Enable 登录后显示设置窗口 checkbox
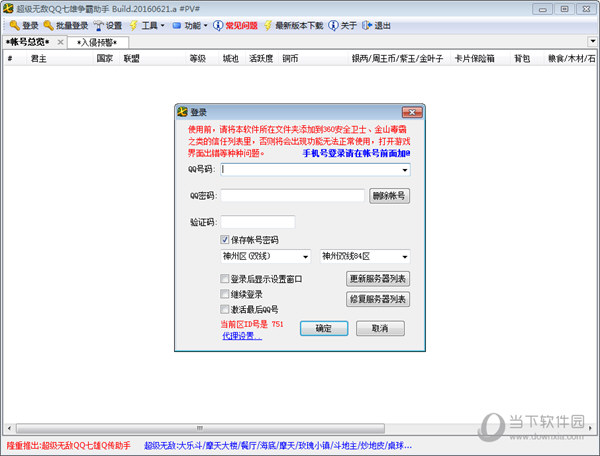This screenshot has width=600, height=456. tap(225, 279)
